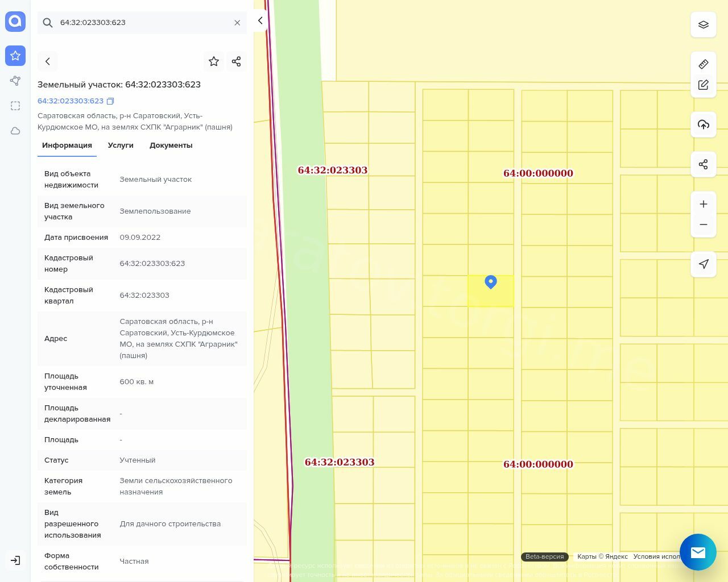Go back using the back arrow
The image size is (728, 582).
[48, 61]
